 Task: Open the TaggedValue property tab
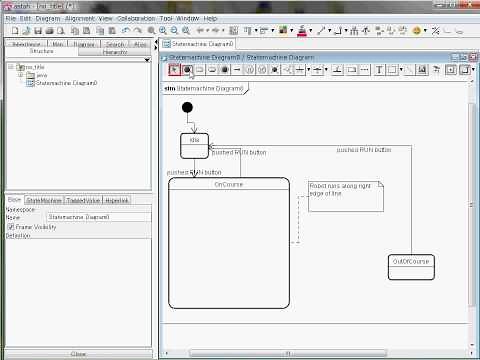pos(83,200)
